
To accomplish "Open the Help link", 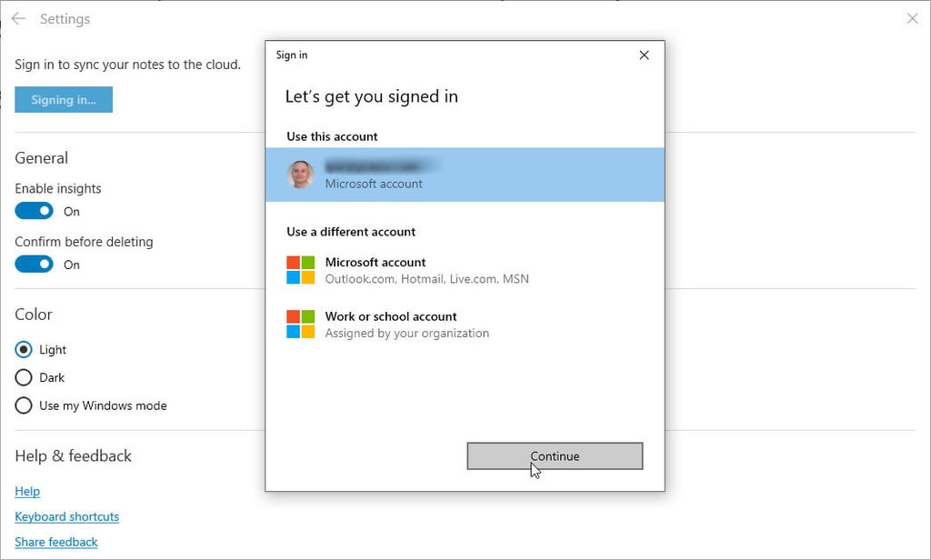I will click(27, 491).
